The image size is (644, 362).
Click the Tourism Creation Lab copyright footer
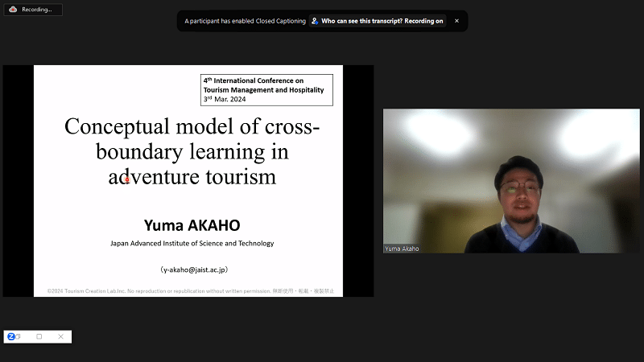pos(190,290)
